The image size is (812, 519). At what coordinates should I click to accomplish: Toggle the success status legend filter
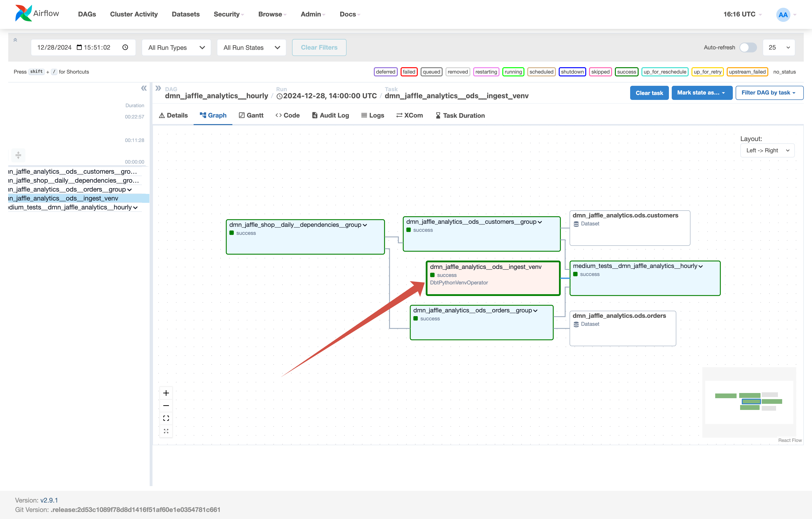coord(626,72)
